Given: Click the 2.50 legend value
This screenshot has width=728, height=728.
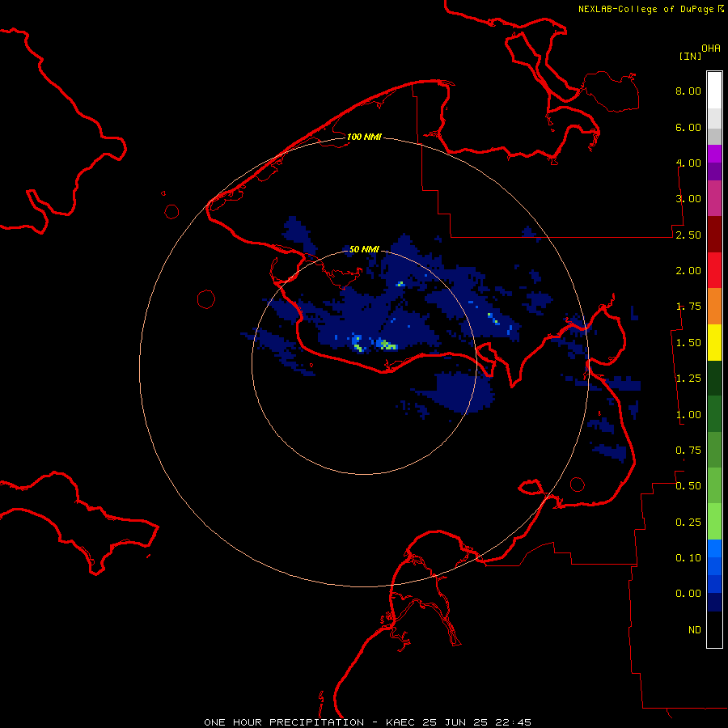Looking at the screenshot, I should click(688, 235).
